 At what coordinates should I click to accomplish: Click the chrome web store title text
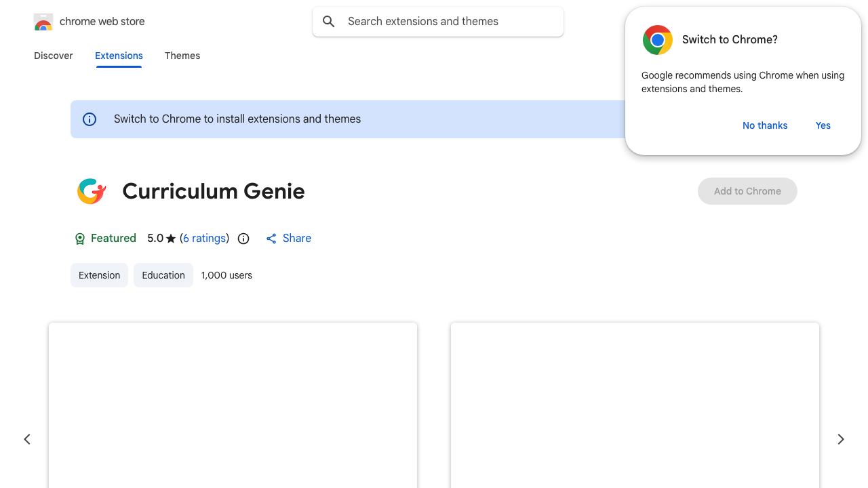(102, 22)
